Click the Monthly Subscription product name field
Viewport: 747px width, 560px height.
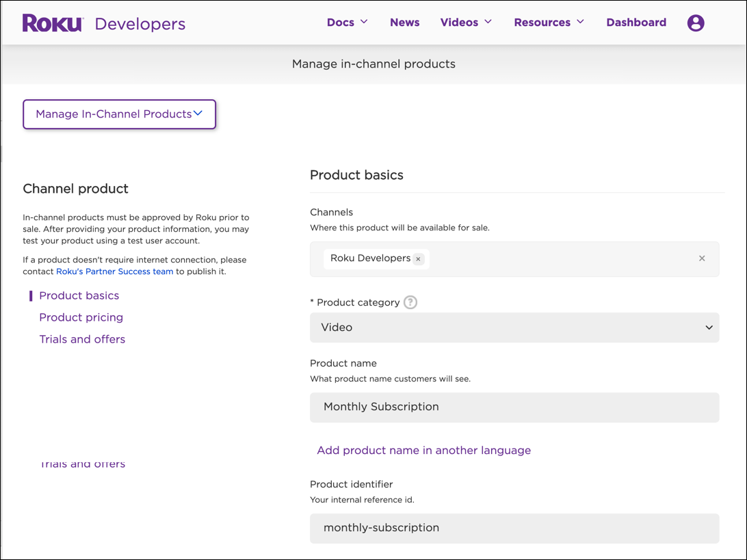tap(514, 406)
